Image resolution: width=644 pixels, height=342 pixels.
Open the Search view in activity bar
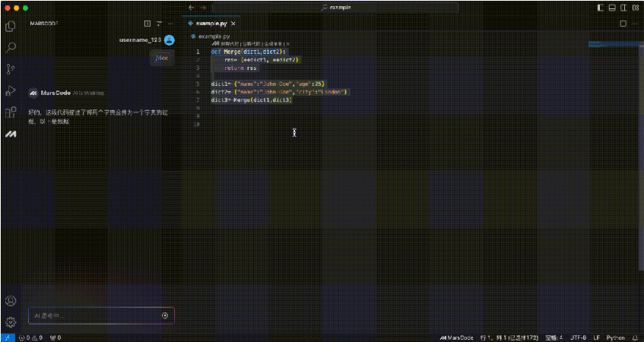[x=11, y=47]
